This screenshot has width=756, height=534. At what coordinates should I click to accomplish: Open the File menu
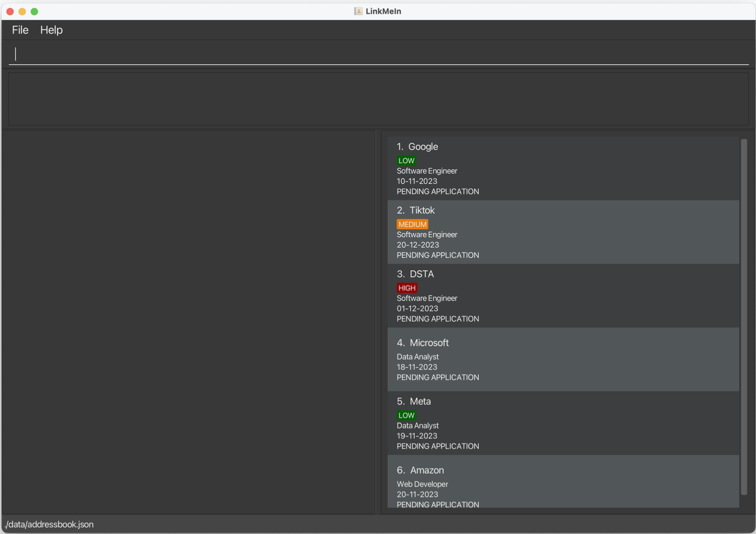20,30
